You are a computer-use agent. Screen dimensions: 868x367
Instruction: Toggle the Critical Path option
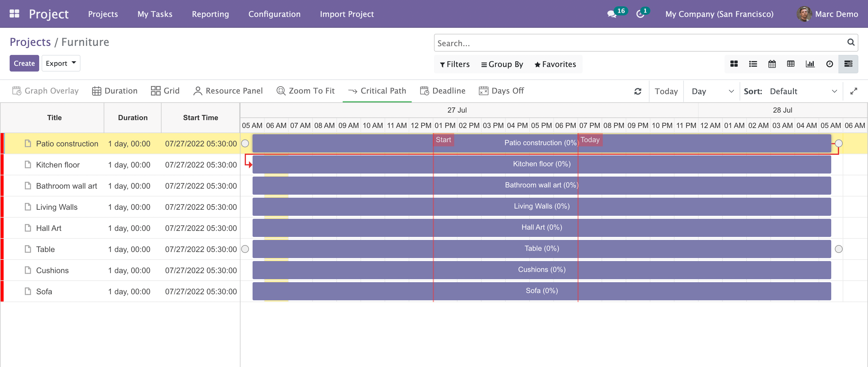point(377,91)
